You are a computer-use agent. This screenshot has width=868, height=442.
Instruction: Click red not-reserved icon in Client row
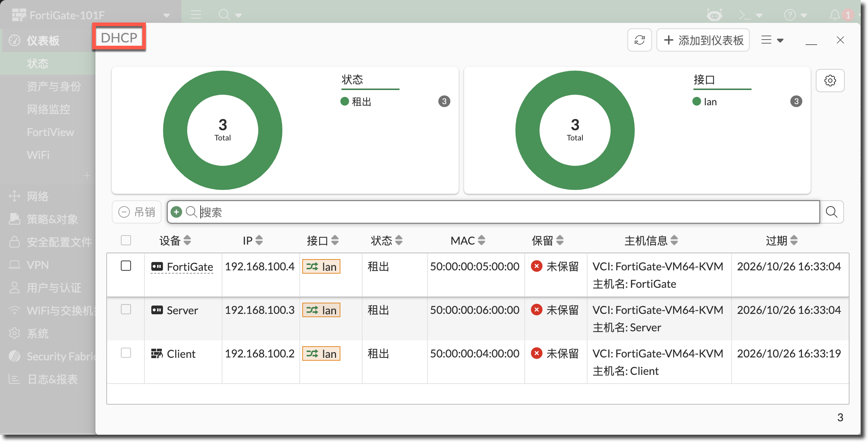coord(536,353)
